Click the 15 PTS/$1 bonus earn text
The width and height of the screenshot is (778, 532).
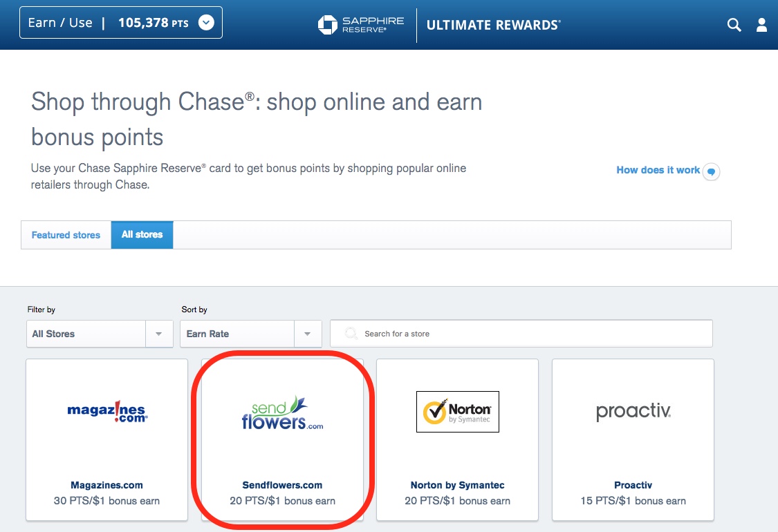(x=633, y=501)
